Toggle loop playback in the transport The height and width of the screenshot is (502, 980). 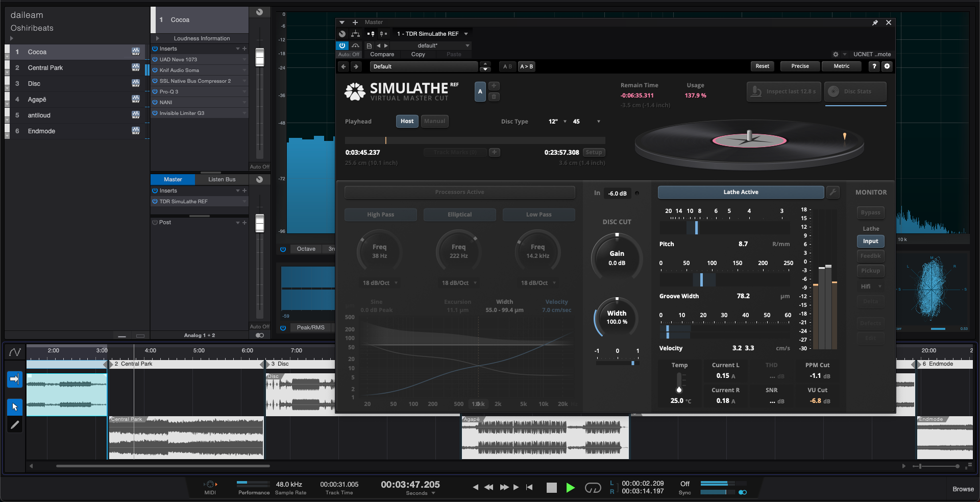(593, 488)
